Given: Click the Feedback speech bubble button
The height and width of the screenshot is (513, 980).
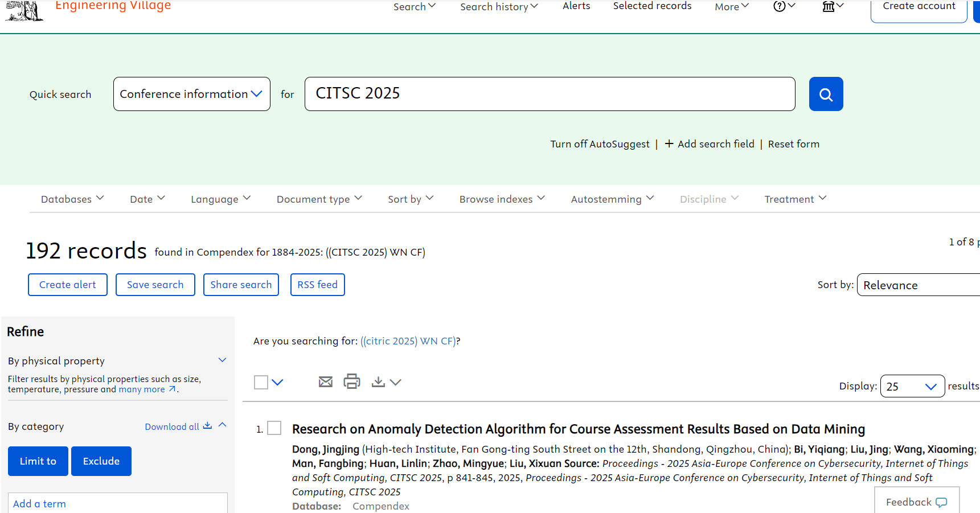Looking at the screenshot, I should 917,501.
